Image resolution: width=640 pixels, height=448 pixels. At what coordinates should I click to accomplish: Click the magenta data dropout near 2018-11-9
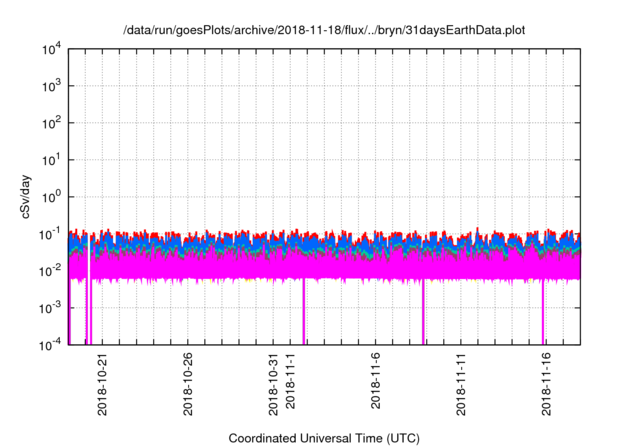[x=423, y=312]
